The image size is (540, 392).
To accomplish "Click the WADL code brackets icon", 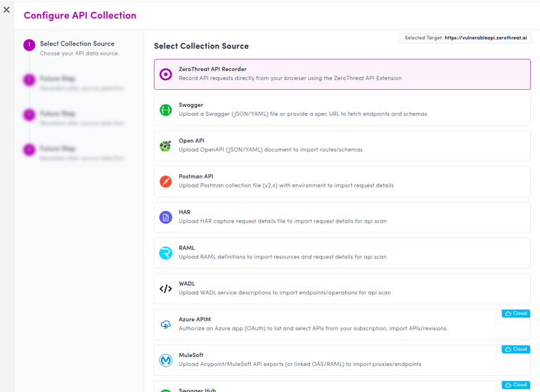I will click(x=166, y=289).
